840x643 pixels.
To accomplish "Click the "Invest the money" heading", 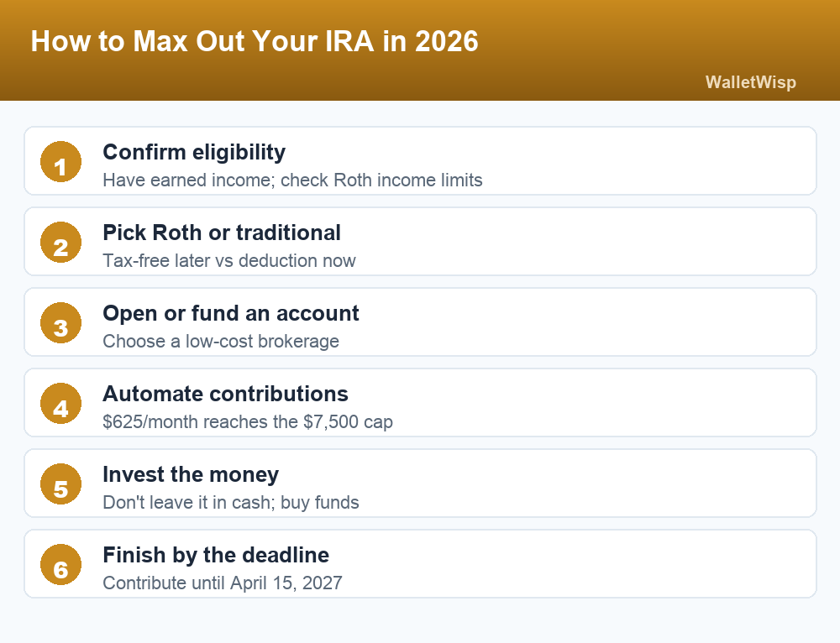I will (191, 475).
